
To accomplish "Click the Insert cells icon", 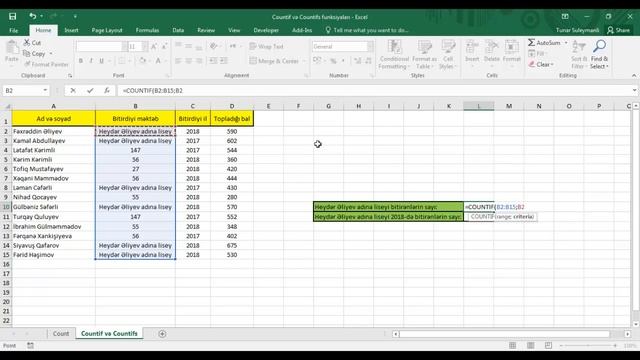I will click(472, 47).
